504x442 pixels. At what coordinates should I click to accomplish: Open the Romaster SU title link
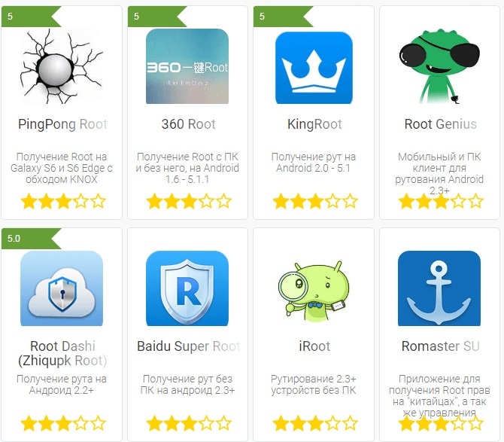[440, 346]
